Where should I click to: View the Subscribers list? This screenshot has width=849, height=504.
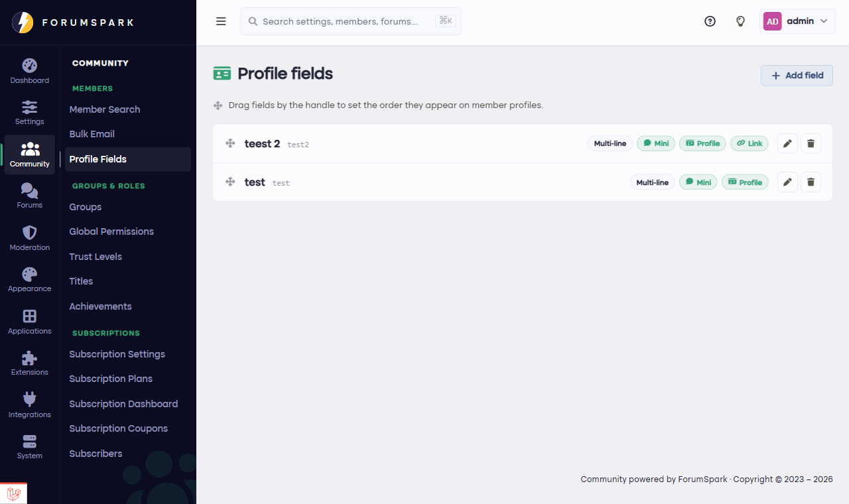(x=96, y=454)
